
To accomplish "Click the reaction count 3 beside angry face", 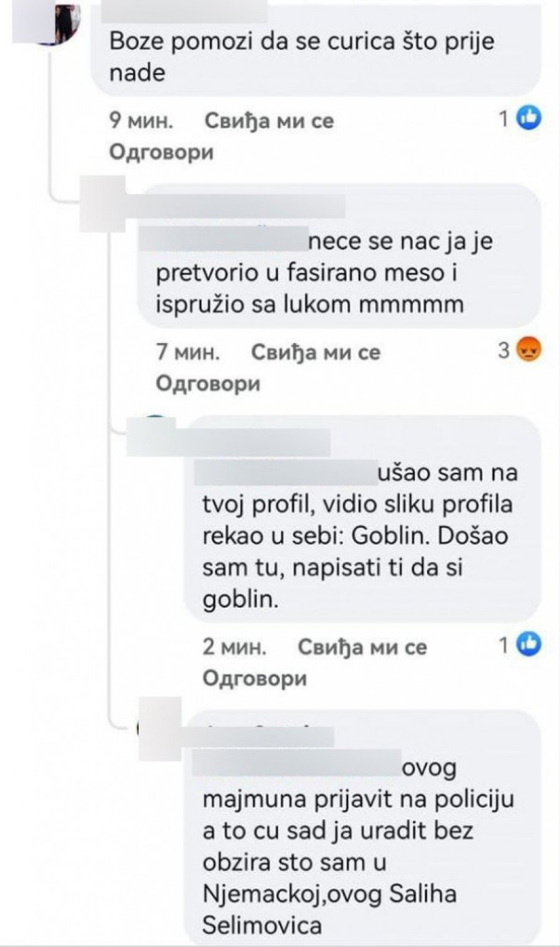I will (x=504, y=351).
